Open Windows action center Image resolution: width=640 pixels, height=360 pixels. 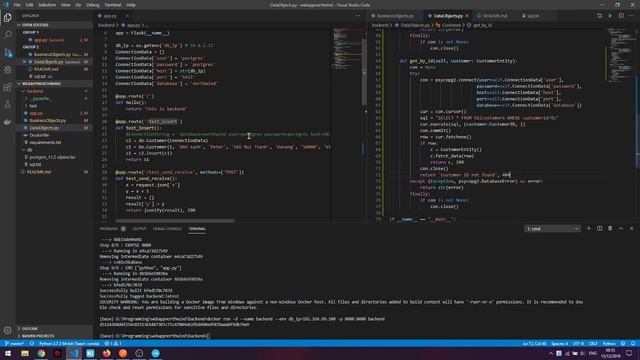(x=629, y=353)
